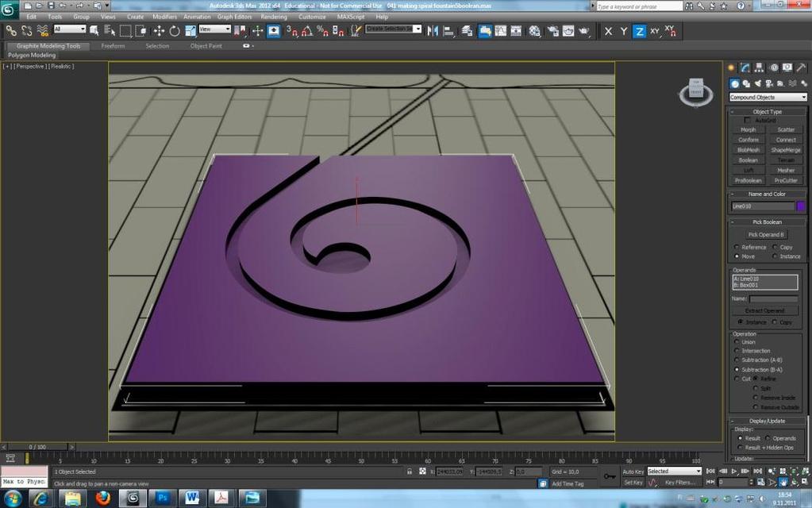Enable the AutoGrid checkbox

coord(747,120)
